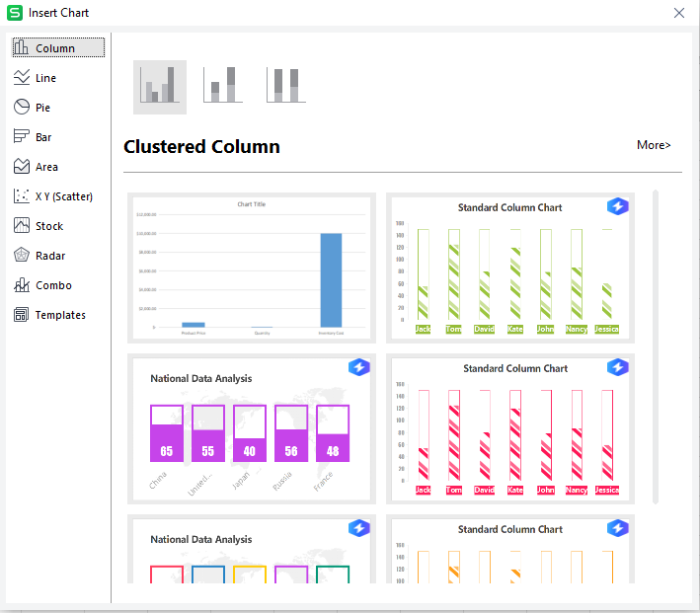Click lightning badge on pink column chart
Viewport: 700px width, 613px height.
(x=618, y=367)
